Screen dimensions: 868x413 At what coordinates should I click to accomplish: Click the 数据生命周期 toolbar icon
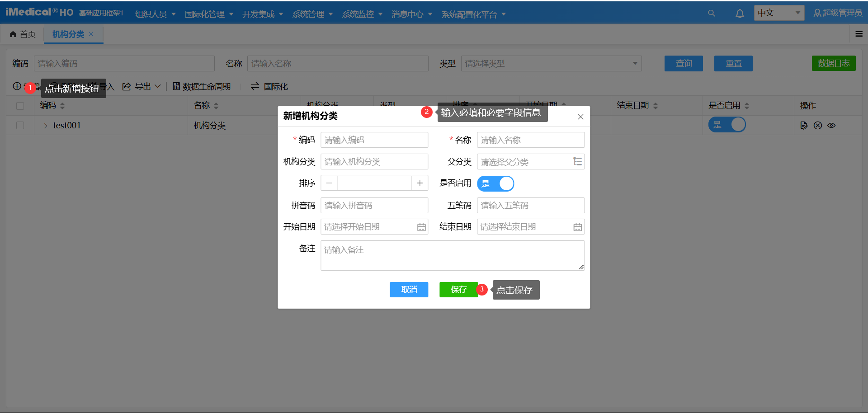(x=176, y=86)
